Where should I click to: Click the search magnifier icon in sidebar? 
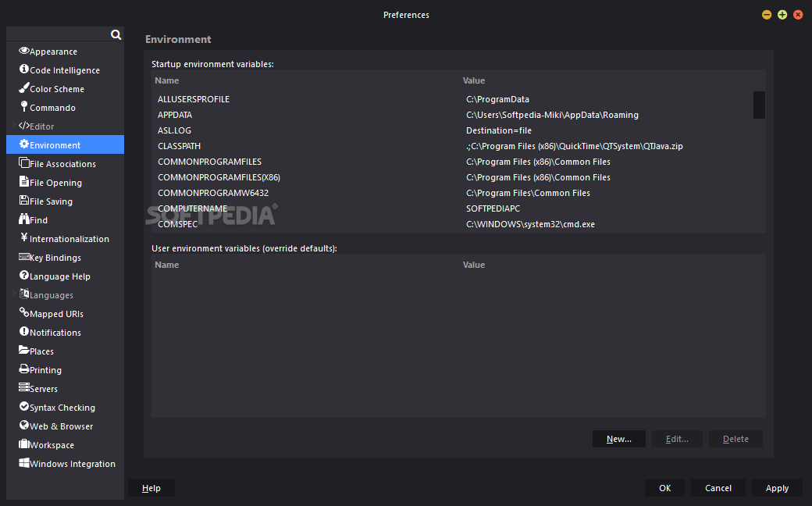116,34
